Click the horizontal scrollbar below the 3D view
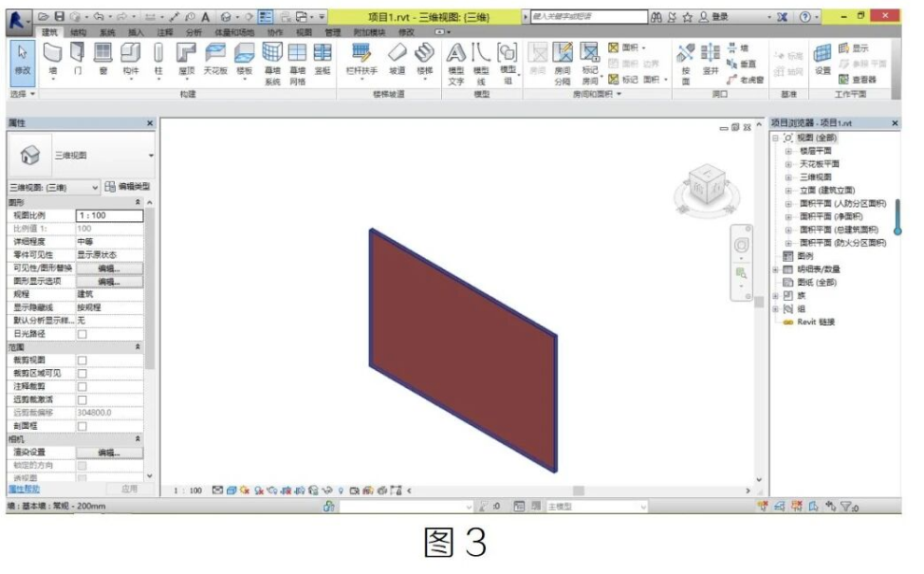Image resolution: width=924 pixels, height=574 pixels. tap(579, 491)
